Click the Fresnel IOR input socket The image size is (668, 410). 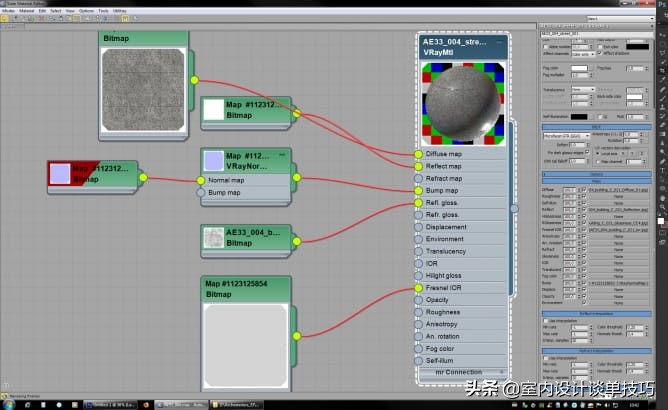418,288
